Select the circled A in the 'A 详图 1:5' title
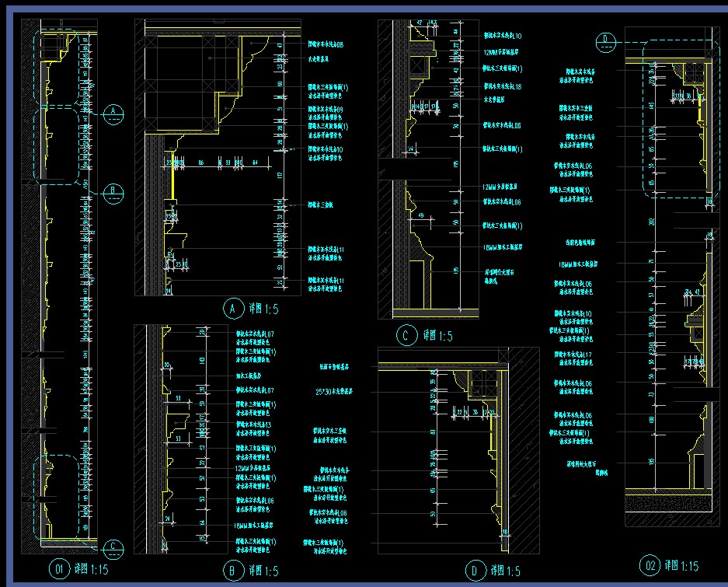This screenshot has height=587, width=728. (x=234, y=308)
